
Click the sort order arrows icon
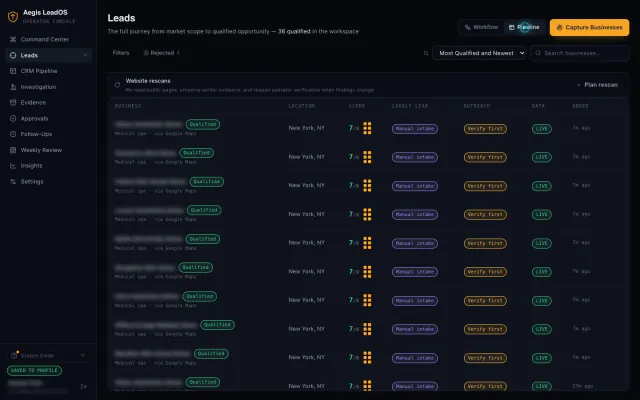click(x=426, y=53)
